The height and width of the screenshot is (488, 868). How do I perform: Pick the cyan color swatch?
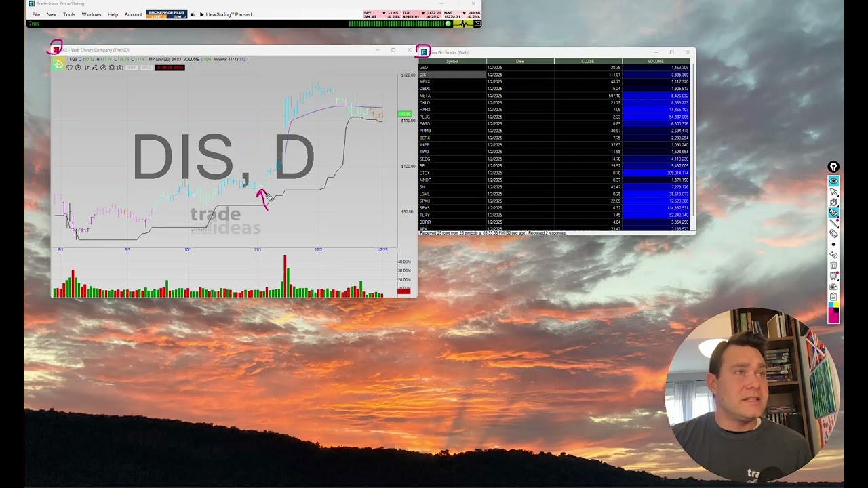[x=831, y=305]
